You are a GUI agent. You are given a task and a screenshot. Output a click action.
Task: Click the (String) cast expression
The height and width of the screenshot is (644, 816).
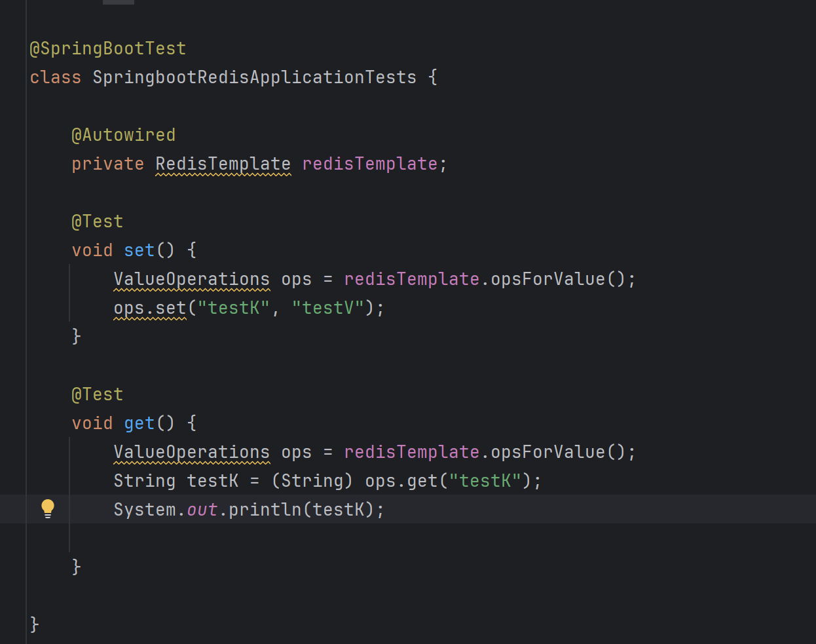tap(312, 481)
